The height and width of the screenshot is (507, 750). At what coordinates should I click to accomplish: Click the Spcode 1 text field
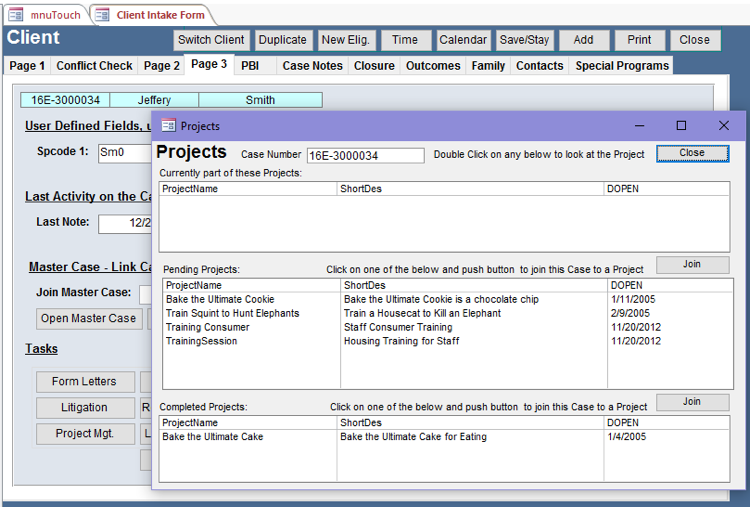click(x=123, y=152)
